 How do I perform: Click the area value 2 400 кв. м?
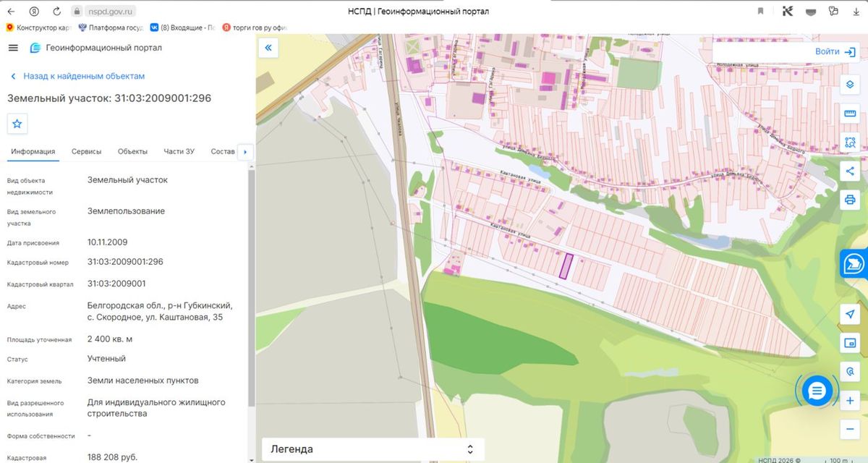[x=110, y=339]
